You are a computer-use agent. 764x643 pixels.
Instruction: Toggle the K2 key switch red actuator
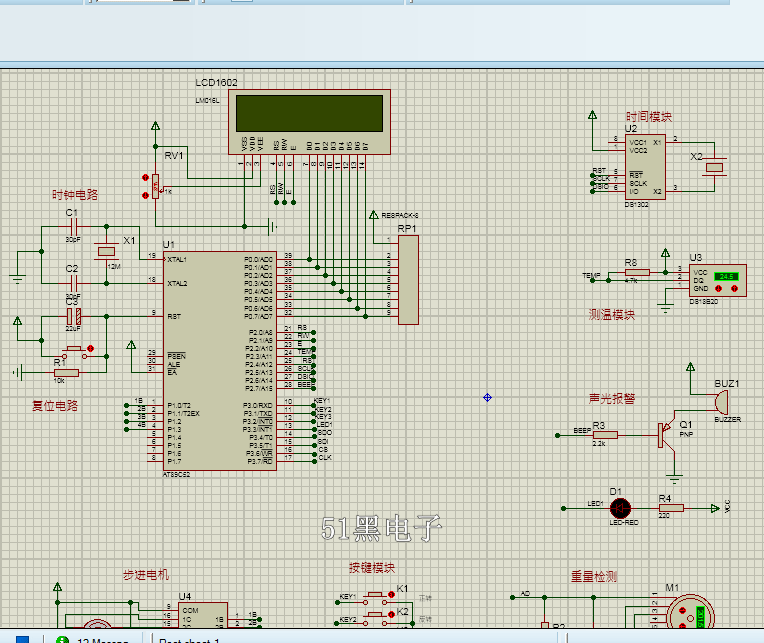click(x=391, y=615)
